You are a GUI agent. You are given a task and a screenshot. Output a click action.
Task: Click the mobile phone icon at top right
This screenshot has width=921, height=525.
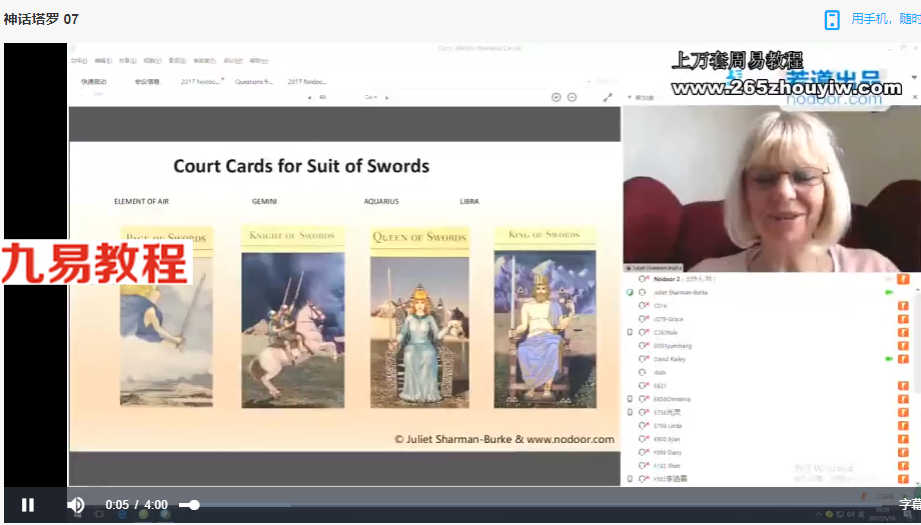click(832, 19)
